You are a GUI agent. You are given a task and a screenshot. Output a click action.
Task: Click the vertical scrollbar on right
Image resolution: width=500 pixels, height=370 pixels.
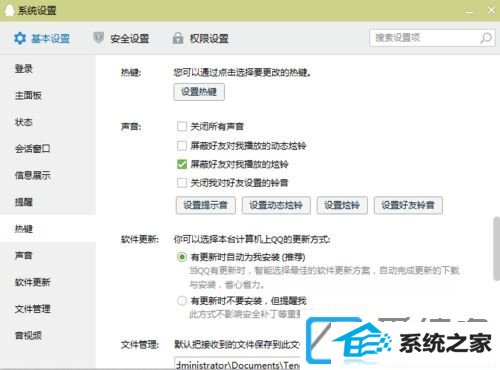[x=496, y=248]
